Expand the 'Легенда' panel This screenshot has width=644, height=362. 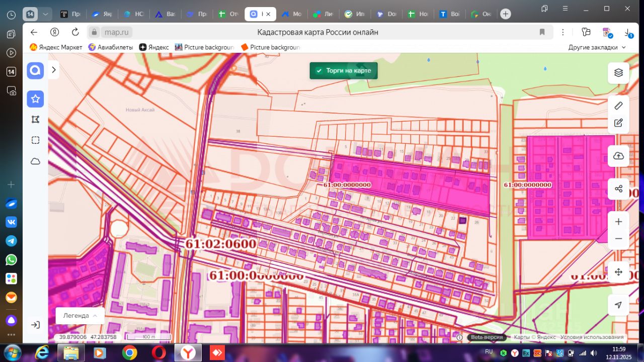point(80,316)
